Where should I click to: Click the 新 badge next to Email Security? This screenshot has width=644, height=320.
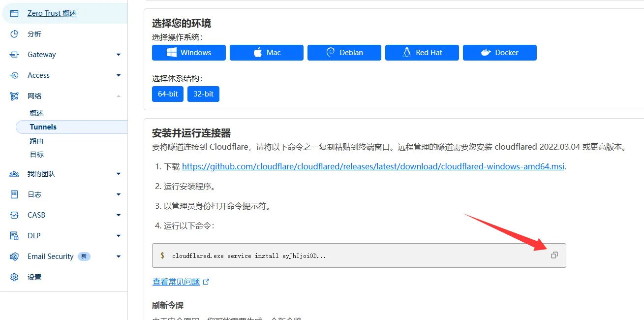(x=84, y=256)
